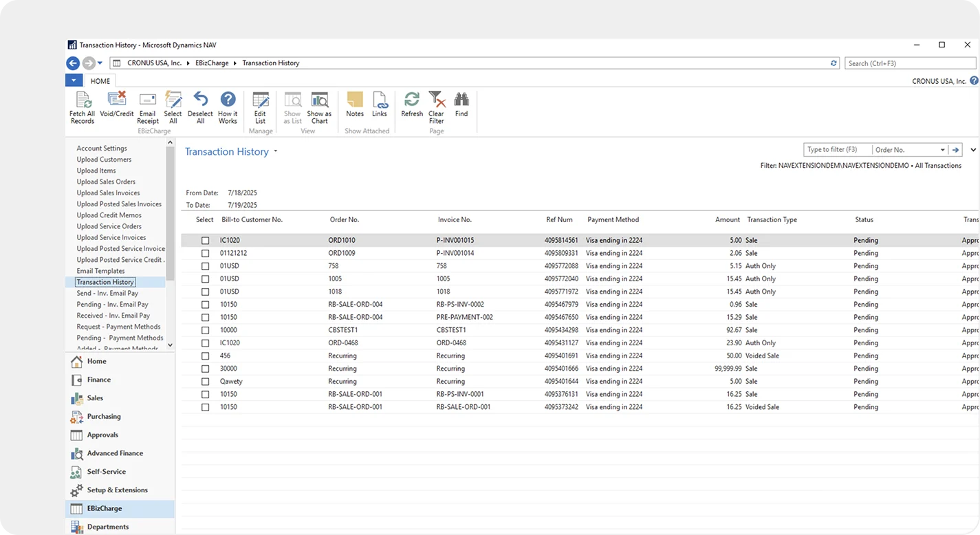
Task: Sort by Ref Num column header
Action: coord(559,220)
